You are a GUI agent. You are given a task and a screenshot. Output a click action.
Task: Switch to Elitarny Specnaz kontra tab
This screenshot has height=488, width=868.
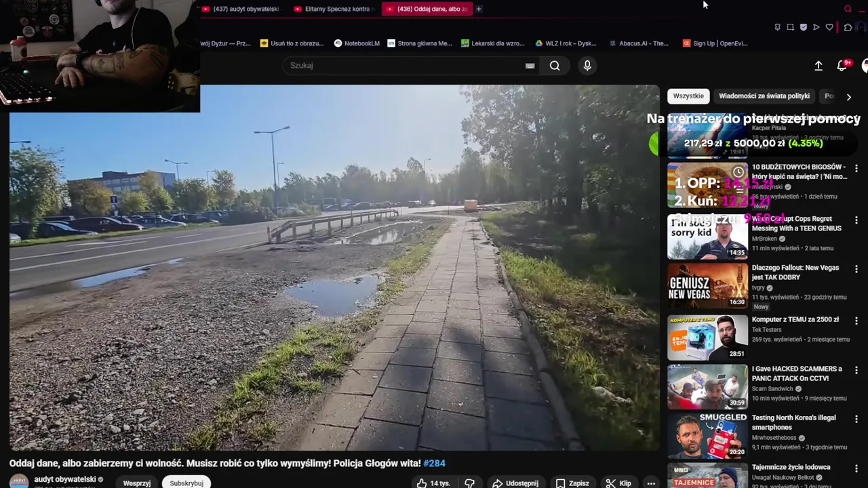[335, 9]
